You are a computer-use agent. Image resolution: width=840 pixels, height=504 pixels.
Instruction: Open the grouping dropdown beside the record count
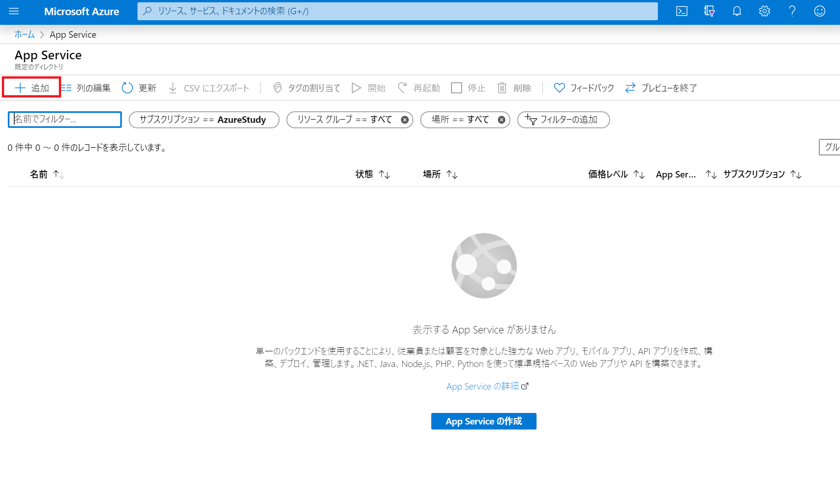[829, 147]
